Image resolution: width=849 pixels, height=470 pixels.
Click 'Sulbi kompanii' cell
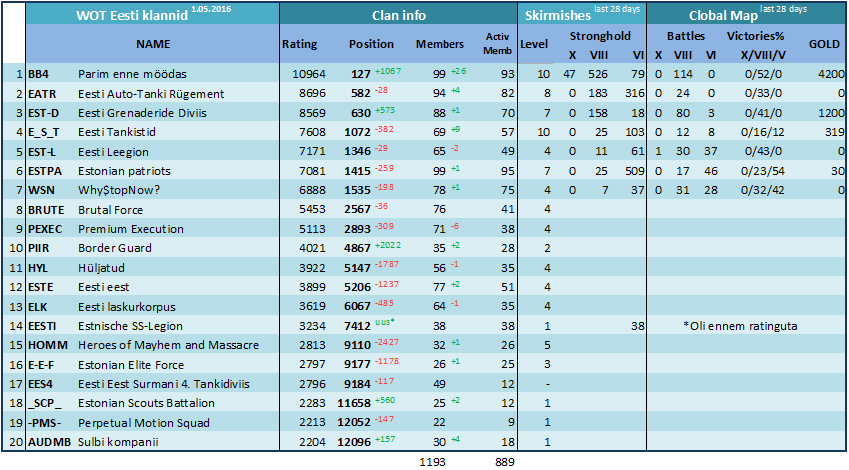pyautogui.click(x=118, y=442)
